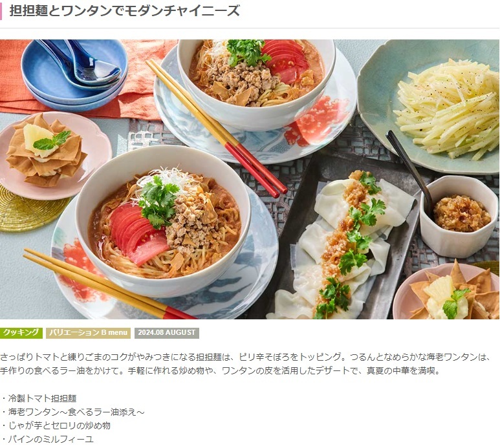Click the 冷製トマト担担麺 menu item text
Viewport: 500px width, 448px height.
coord(42,398)
